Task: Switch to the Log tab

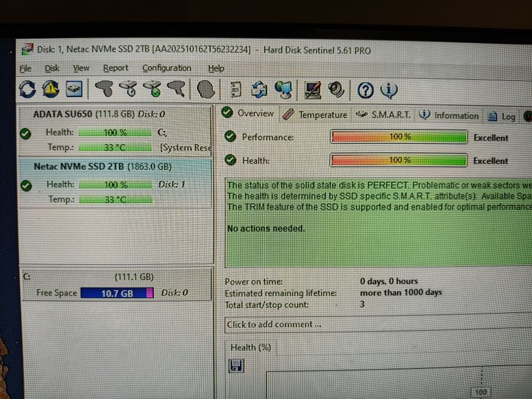Action: 501,116
